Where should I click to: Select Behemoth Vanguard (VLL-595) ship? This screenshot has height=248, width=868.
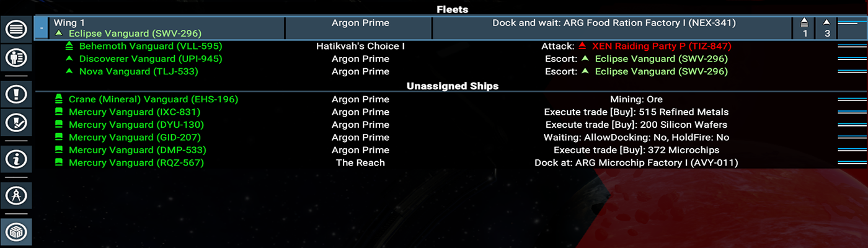(x=150, y=46)
